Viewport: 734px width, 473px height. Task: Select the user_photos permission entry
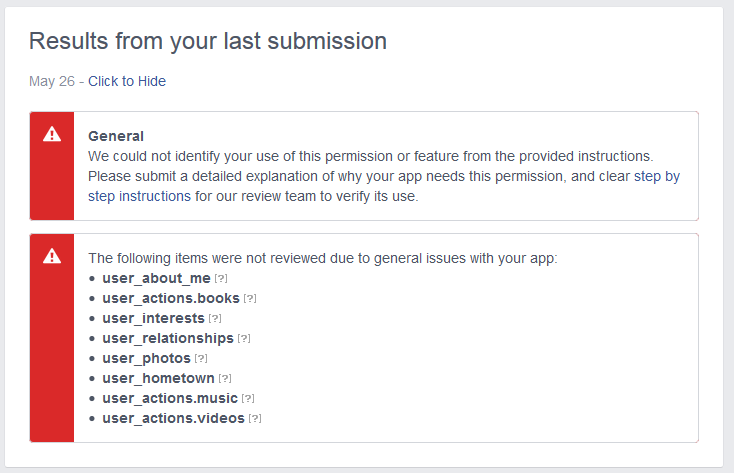point(146,358)
